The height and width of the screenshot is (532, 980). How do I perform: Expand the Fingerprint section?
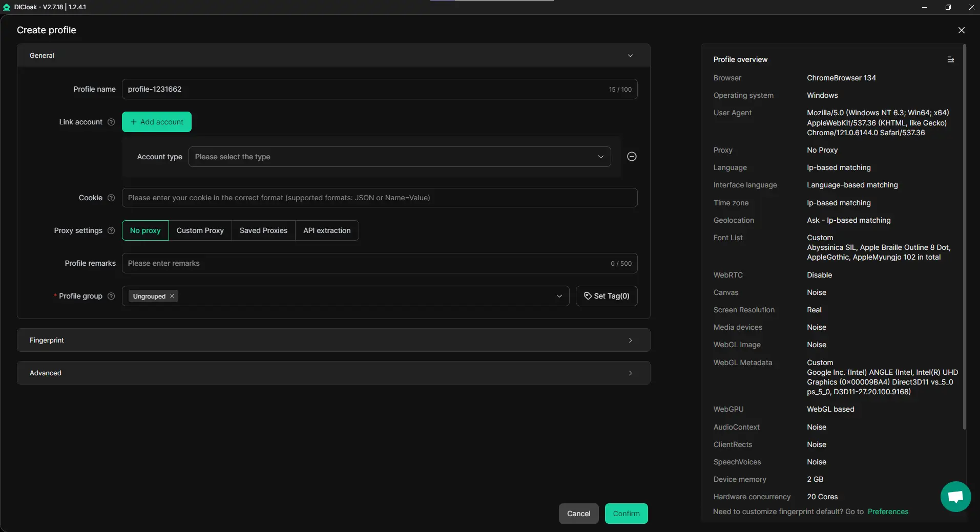point(333,340)
